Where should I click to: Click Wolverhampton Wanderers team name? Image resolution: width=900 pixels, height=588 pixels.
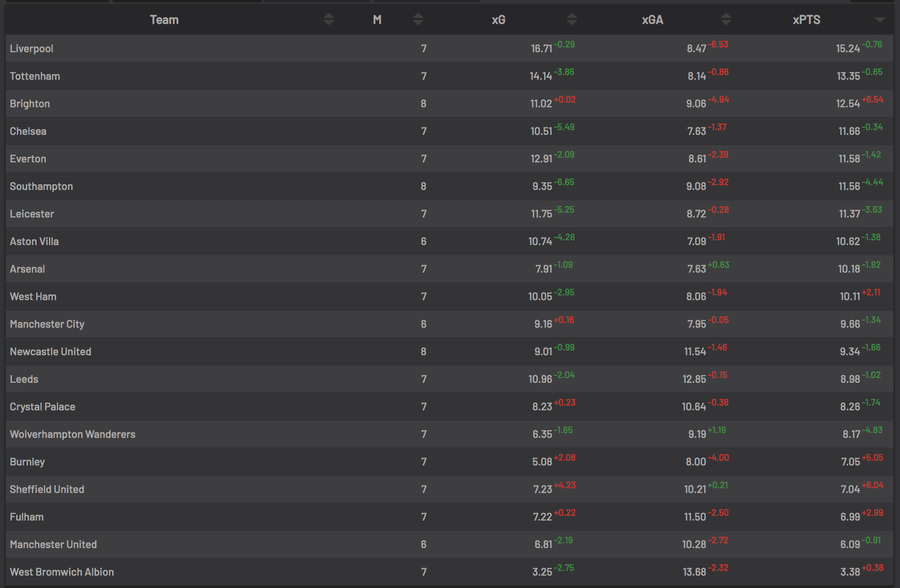click(x=73, y=435)
